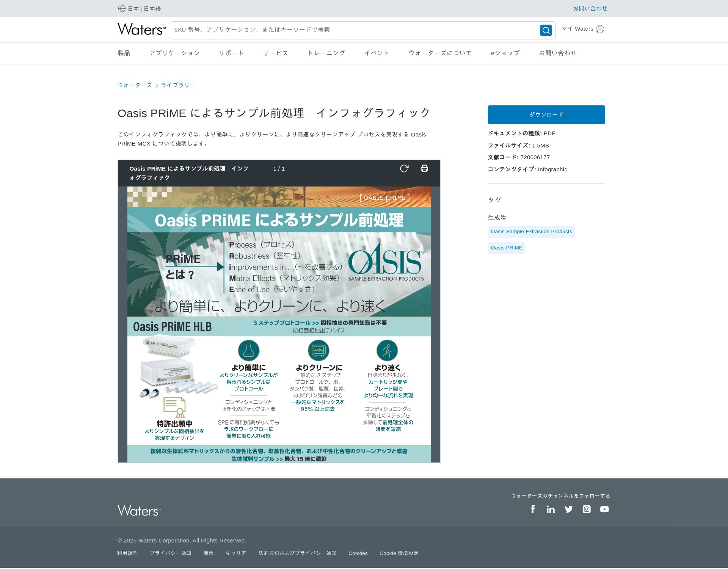The image size is (728, 569).
Task: Click the page heading Oasis PRiME によるサンプル前処理
Action: click(274, 113)
